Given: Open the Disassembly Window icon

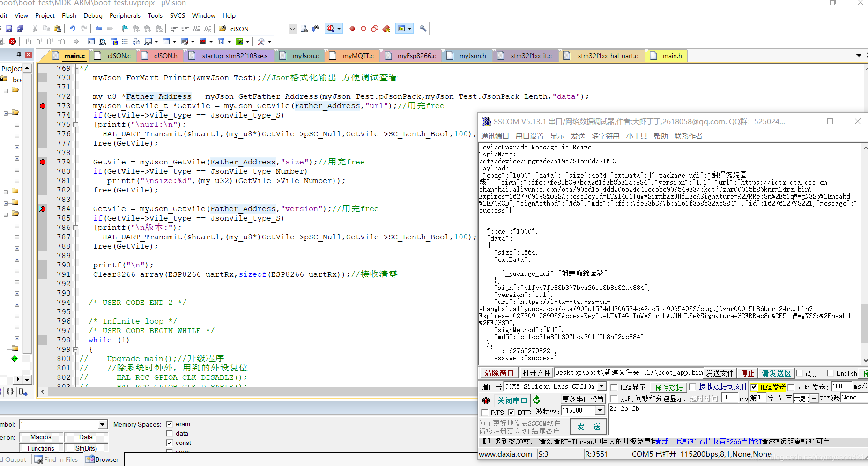Looking at the screenshot, I should click(x=103, y=42).
